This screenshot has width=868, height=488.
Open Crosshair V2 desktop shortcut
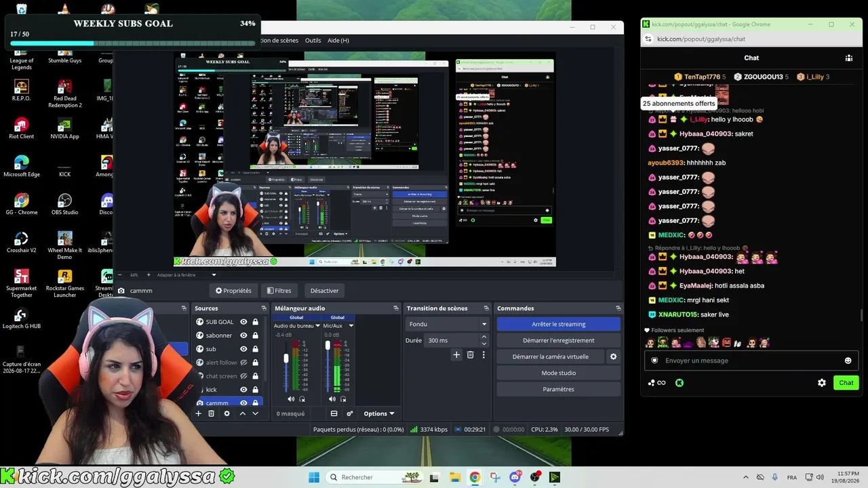[22, 241]
